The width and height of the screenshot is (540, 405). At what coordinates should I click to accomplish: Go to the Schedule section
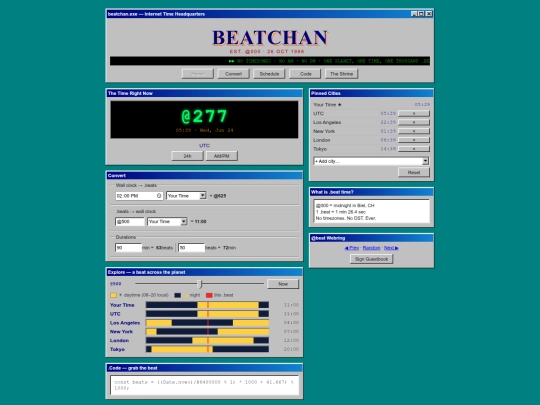pyautogui.click(x=269, y=74)
